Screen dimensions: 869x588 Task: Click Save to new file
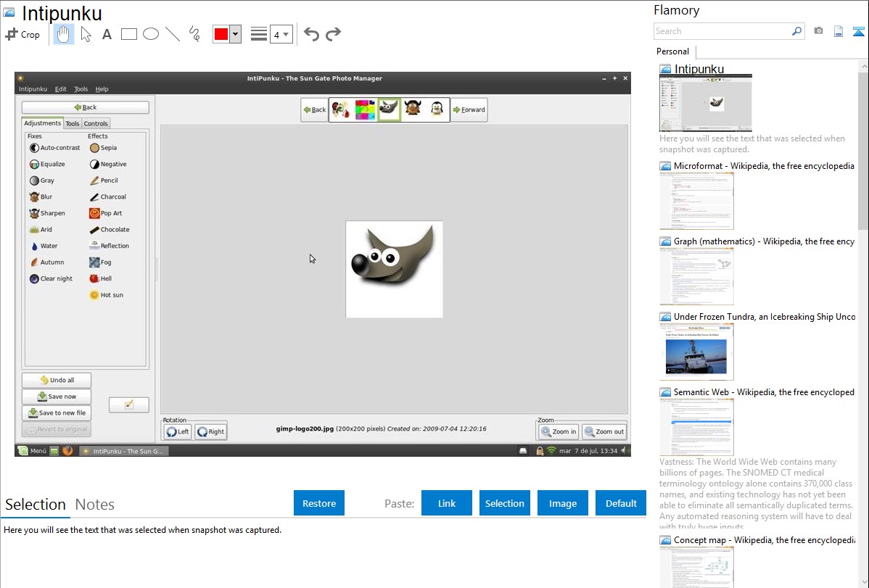click(57, 413)
